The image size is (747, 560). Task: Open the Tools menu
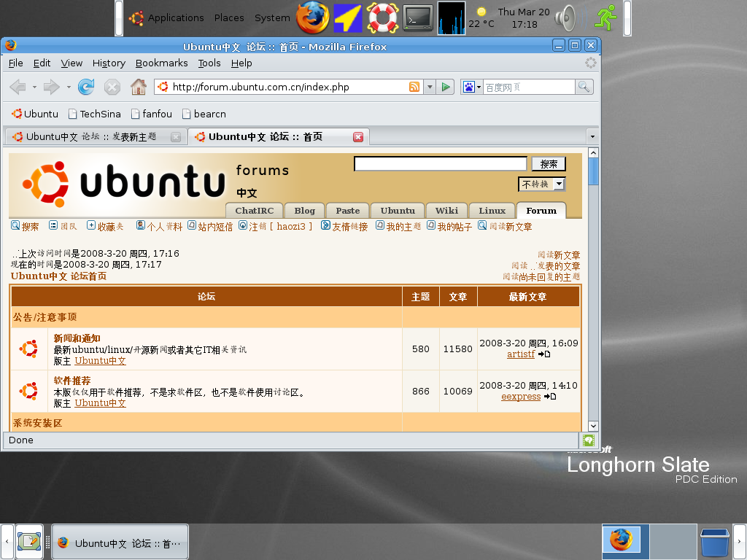tap(209, 63)
